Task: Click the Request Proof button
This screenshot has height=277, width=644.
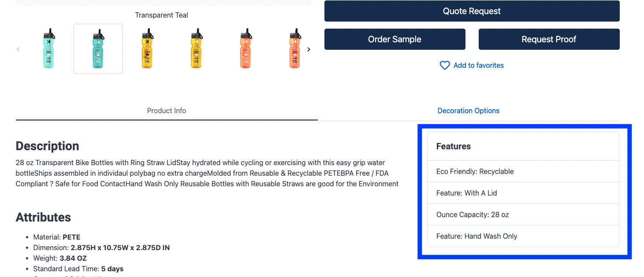Action: click(549, 39)
